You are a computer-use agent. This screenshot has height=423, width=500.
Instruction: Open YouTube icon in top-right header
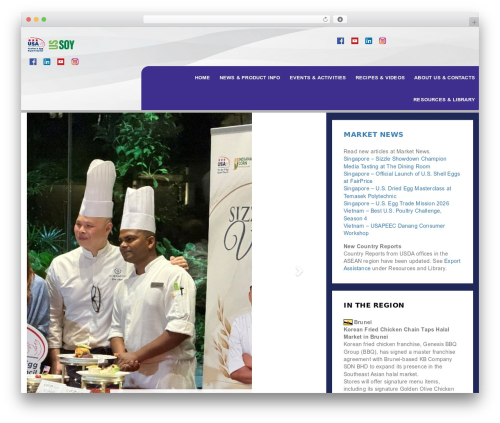(x=355, y=41)
